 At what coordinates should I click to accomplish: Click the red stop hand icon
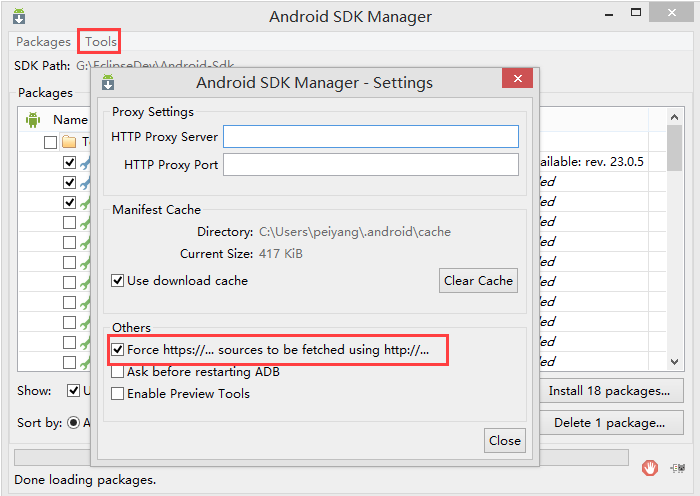(x=650, y=468)
